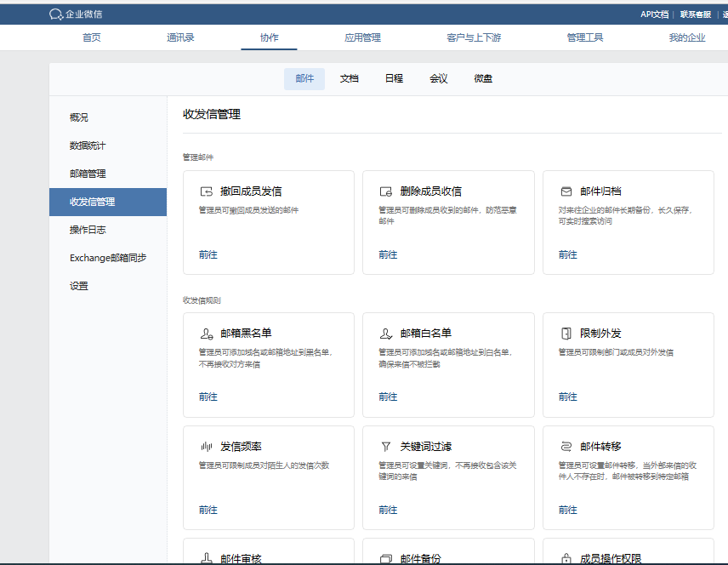Screen dimensions: 728x565
Task: Click the frequency chart icon on 发信频率
Action: (x=206, y=446)
